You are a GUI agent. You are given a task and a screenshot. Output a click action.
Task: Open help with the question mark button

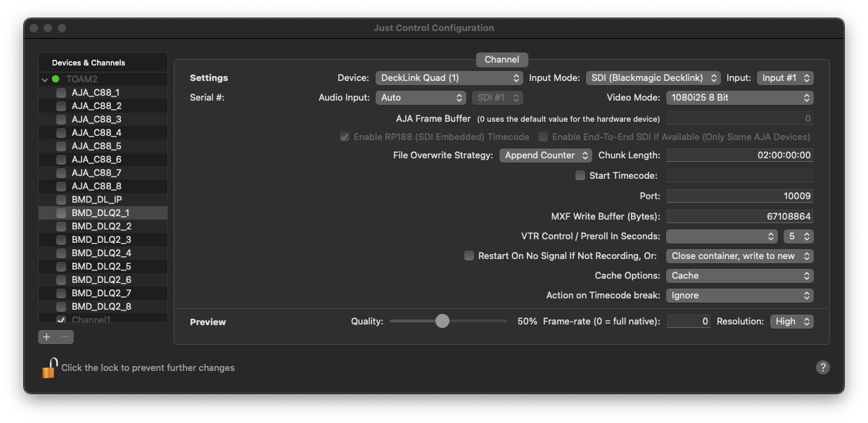(x=822, y=367)
